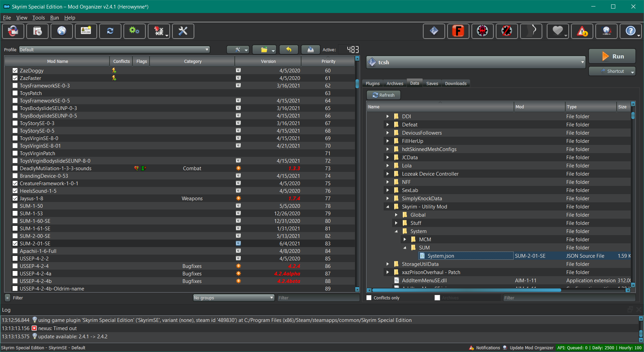Enable the ToysPatch mod checkbox

pos(15,93)
